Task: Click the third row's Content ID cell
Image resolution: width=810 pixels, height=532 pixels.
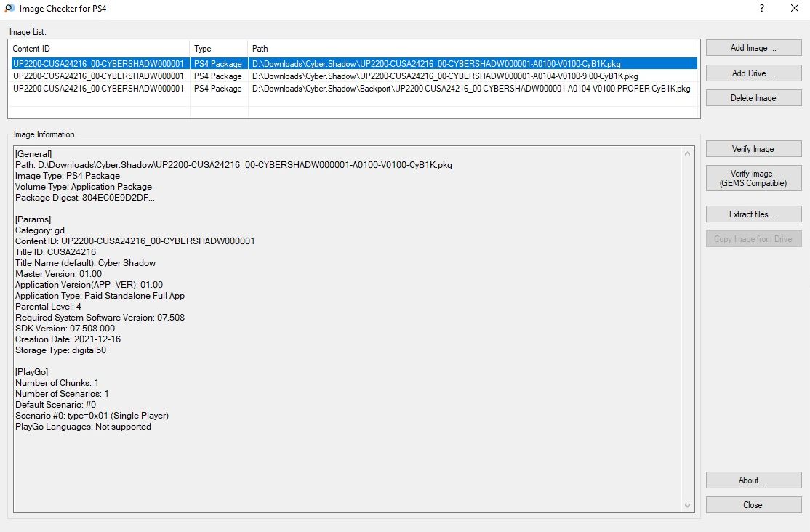Action: click(x=98, y=89)
